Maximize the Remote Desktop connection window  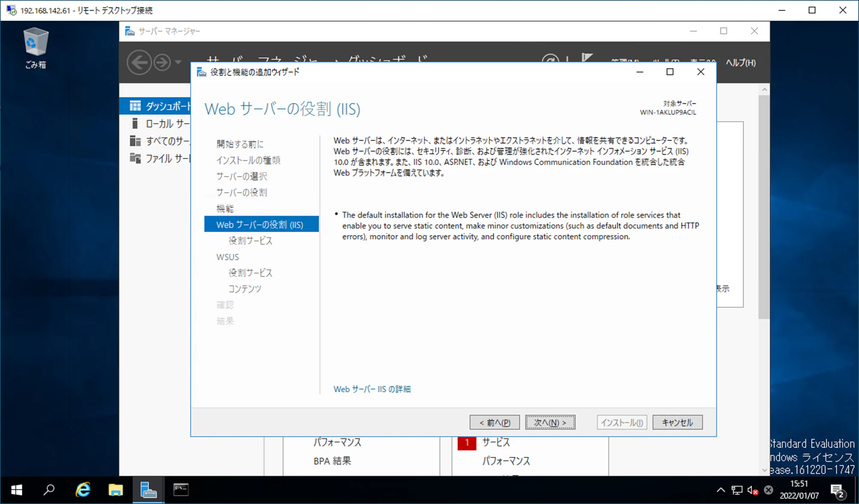point(812,10)
